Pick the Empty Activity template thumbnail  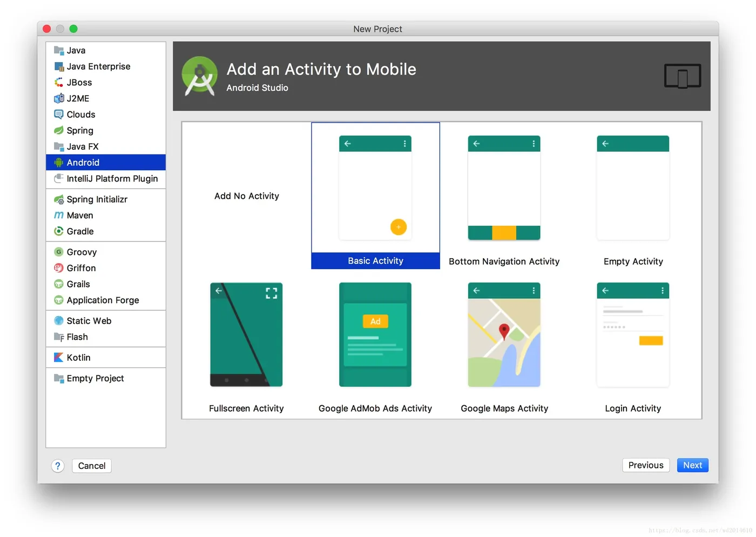[633, 187]
